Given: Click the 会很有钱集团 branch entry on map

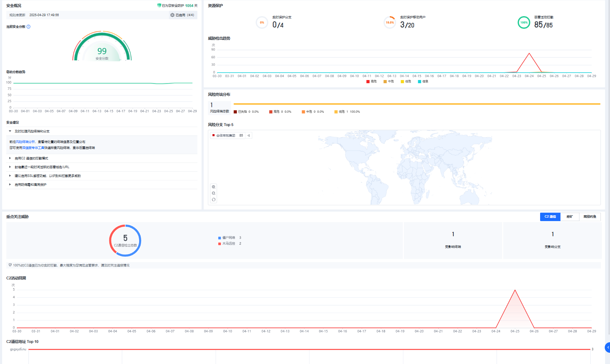Looking at the screenshot, I should 225,135.
